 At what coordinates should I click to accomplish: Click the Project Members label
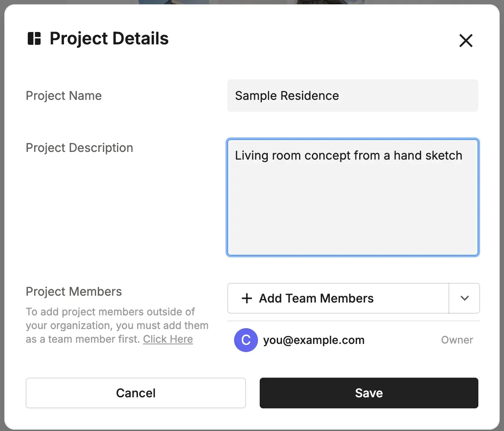[73, 291]
